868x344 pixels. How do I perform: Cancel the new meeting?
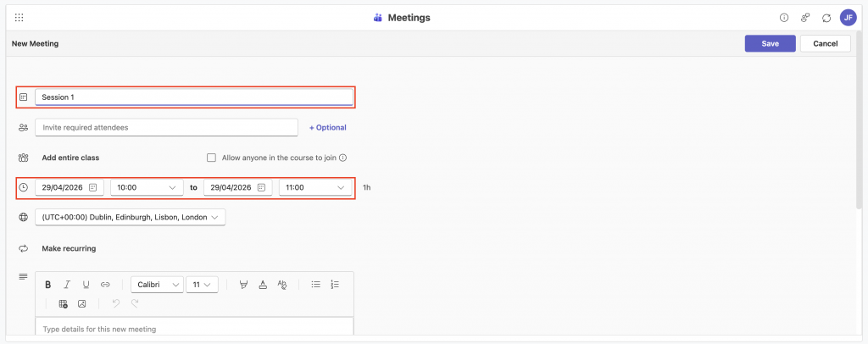pos(825,43)
